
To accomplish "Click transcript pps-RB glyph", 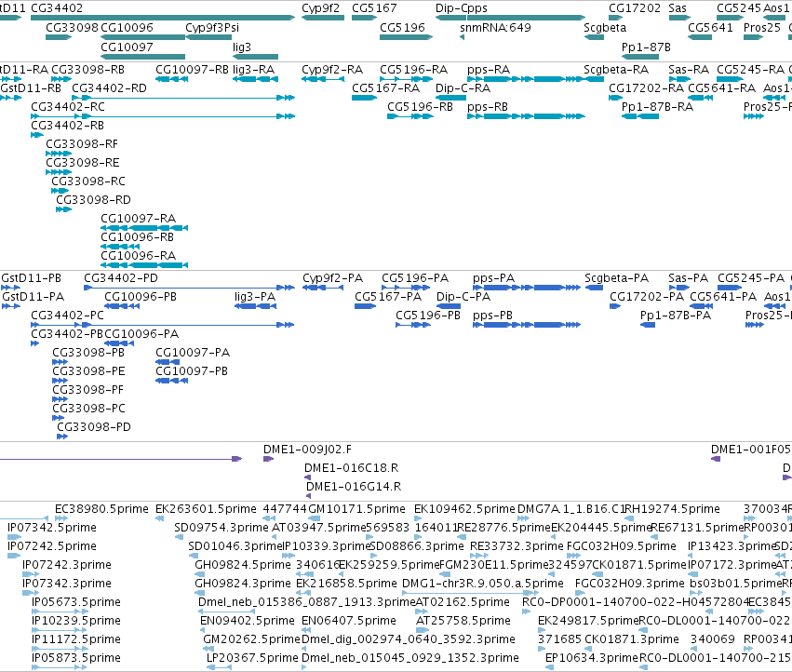I will [x=526, y=116].
